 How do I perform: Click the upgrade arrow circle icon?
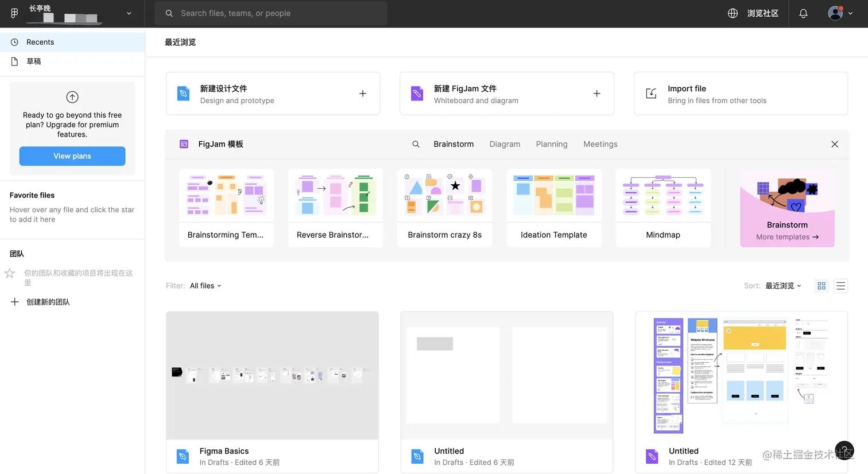[72, 97]
